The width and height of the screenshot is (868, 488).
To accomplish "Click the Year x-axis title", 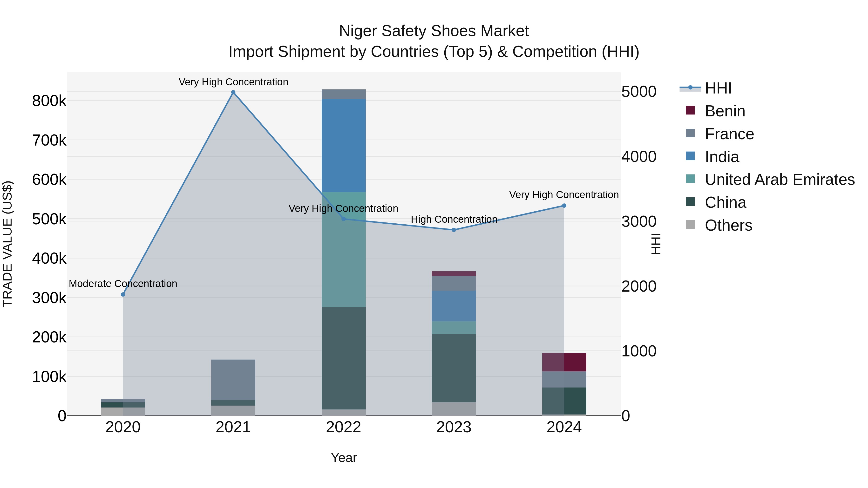I will 344,458.
